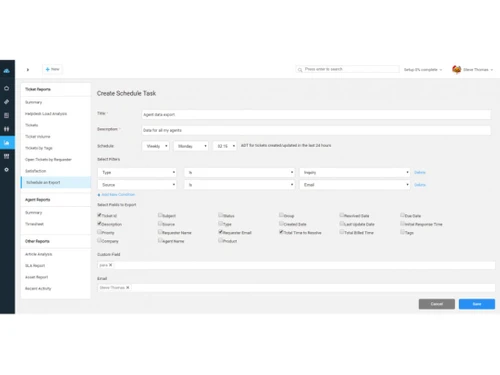The width and height of the screenshot is (500, 375).
Task: Open the settings gear icon in sidebar
Action: coord(6,170)
